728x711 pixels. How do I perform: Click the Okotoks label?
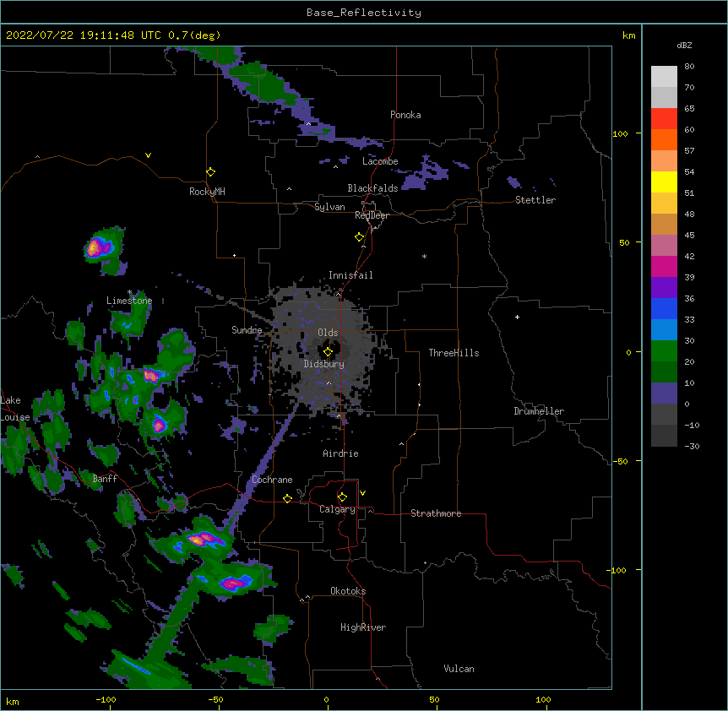point(348,591)
